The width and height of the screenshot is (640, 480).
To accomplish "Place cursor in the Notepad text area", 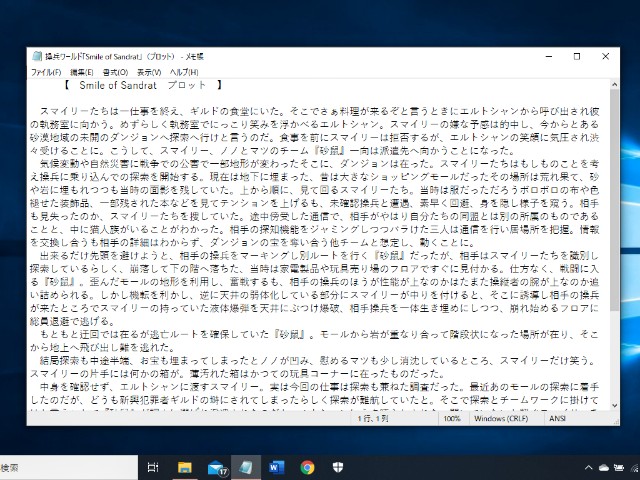I will click(318, 245).
